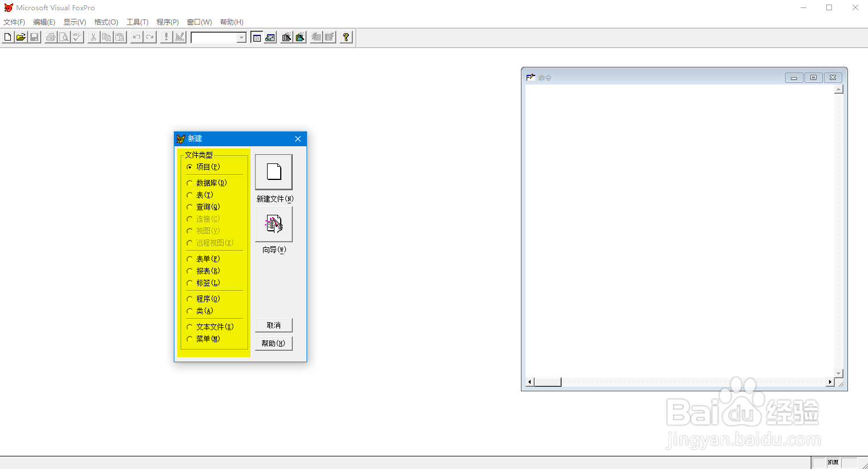Viewport: 868px width, 469px height.
Task: Open the 工具(T) menu
Action: (x=137, y=22)
